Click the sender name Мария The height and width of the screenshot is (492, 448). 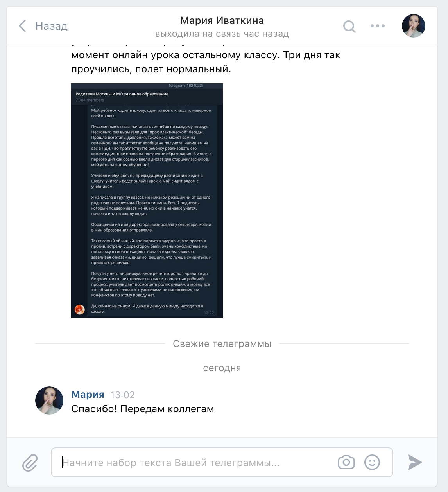88,395
